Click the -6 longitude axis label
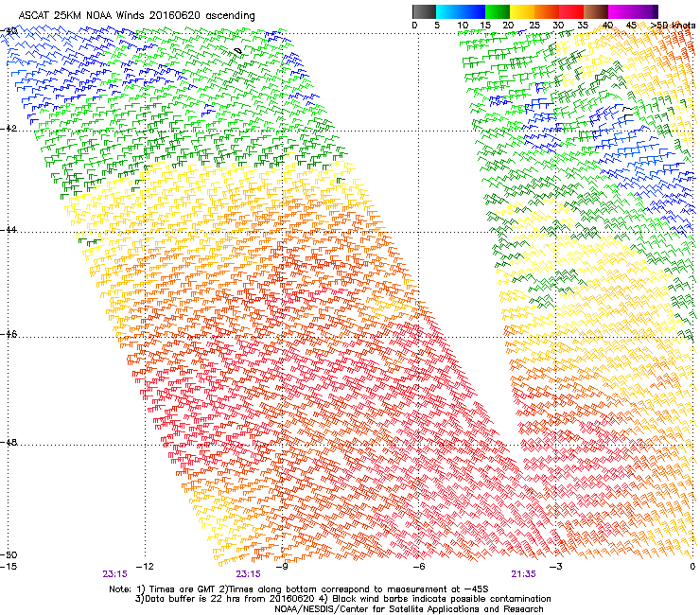Image resolution: width=700 pixels, height=615 pixels. pyautogui.click(x=418, y=567)
